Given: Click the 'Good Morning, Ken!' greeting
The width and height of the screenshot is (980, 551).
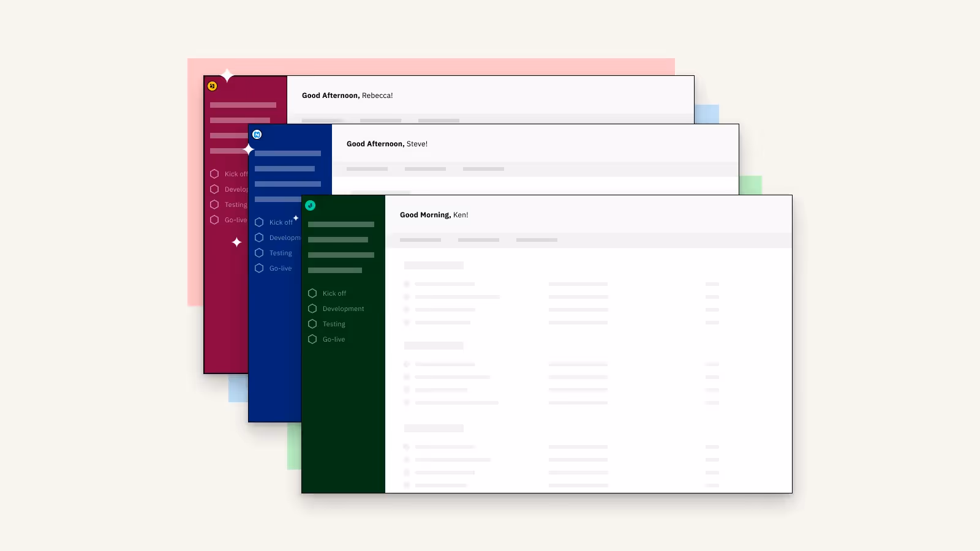Looking at the screenshot, I should [x=434, y=215].
